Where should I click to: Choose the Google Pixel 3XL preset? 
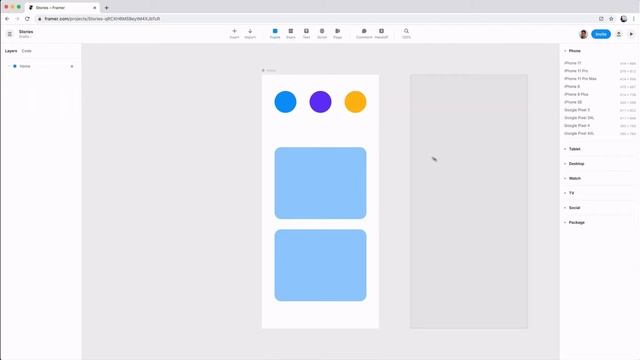pos(600,118)
